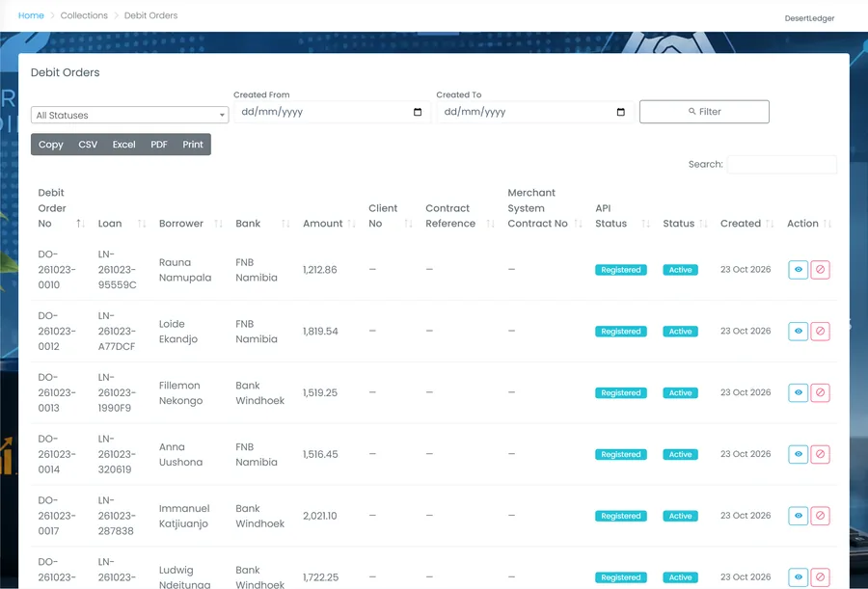Open DesertLedger user menu
Image resolution: width=868 pixels, height=589 pixels.
pos(809,18)
